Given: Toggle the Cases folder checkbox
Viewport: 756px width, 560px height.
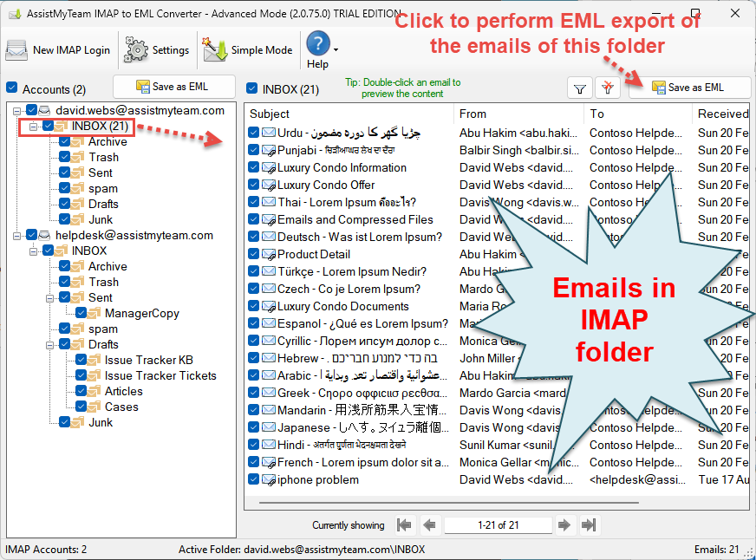Looking at the screenshot, I should click(81, 407).
